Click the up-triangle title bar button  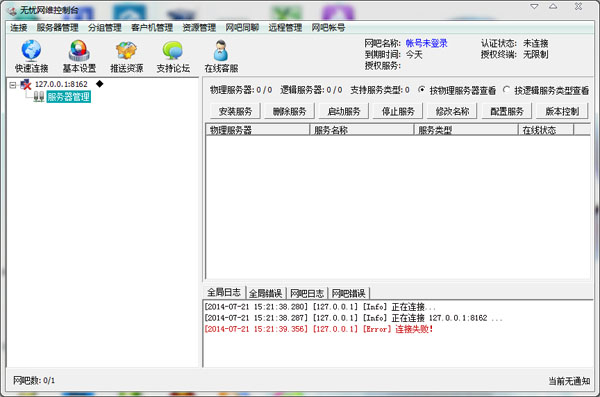[x=553, y=7]
